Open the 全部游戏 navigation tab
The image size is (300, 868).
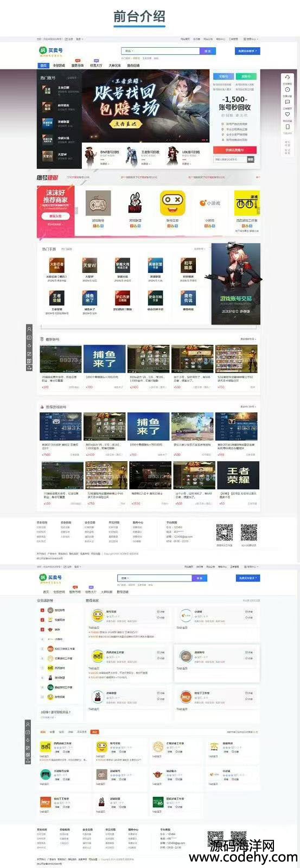[59, 66]
